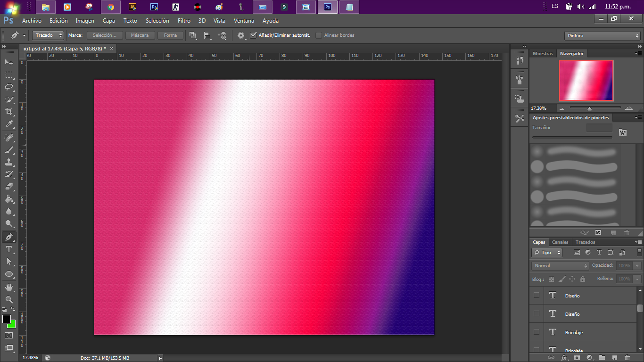Open the Trazado mode dropdown
Screen dimensions: 644x362
click(x=48, y=35)
